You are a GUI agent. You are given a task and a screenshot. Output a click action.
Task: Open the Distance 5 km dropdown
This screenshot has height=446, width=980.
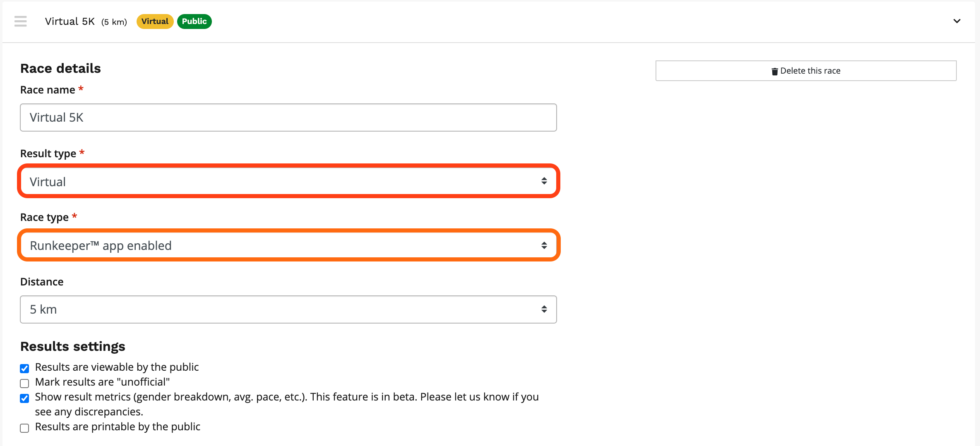(x=288, y=309)
